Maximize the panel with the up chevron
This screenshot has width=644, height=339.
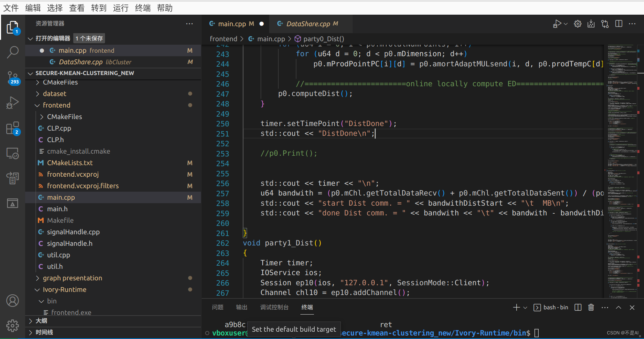(x=619, y=307)
